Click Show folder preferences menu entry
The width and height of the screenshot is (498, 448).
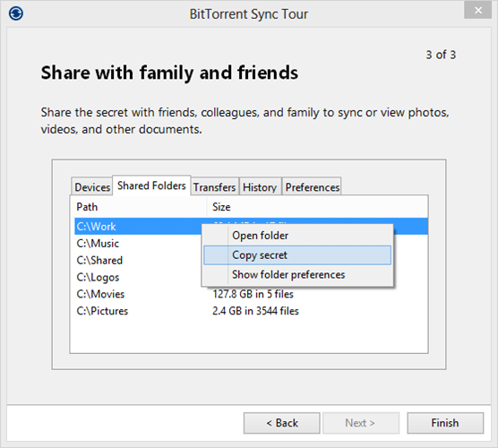[297, 274]
